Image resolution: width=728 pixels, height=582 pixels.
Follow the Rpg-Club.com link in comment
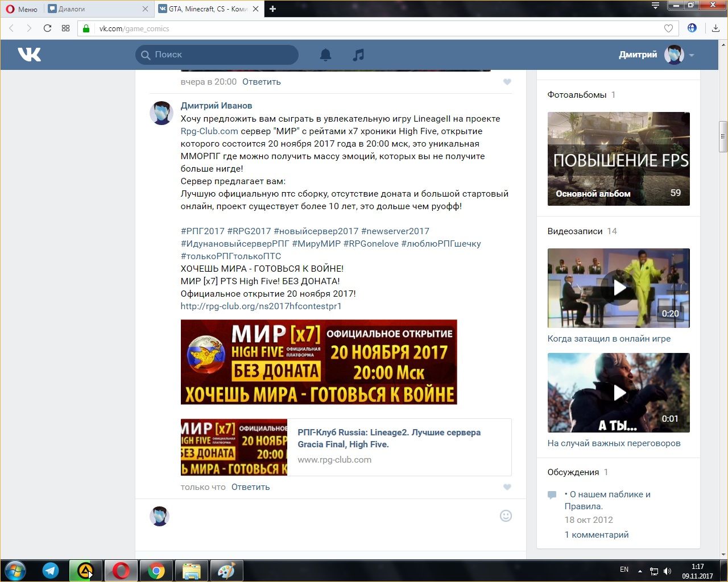209,131
